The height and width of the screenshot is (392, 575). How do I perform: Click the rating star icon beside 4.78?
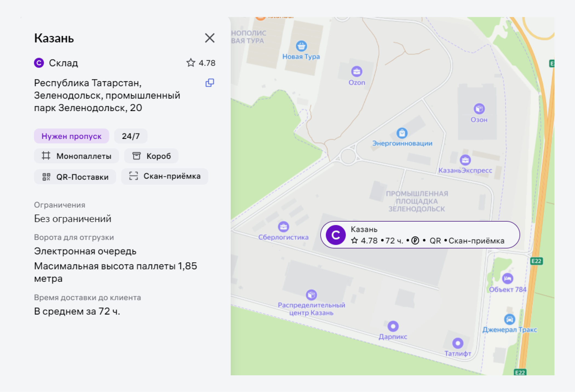tap(191, 63)
